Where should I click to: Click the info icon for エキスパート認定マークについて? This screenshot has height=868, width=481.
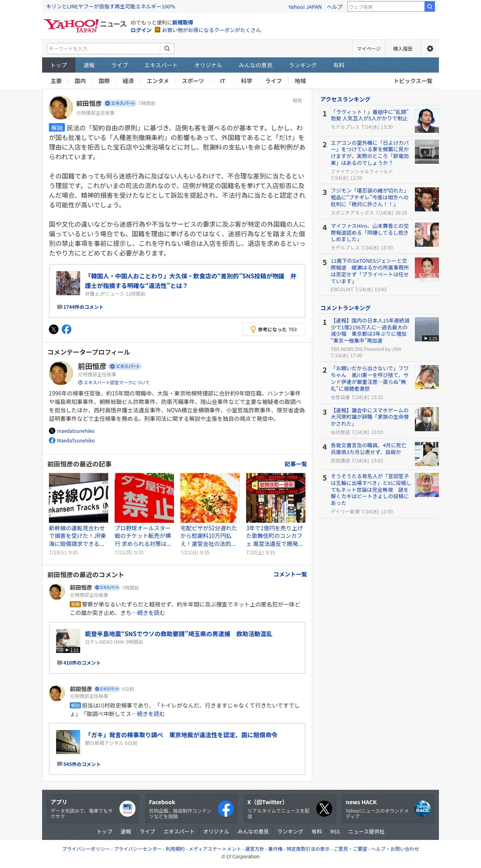click(x=80, y=383)
